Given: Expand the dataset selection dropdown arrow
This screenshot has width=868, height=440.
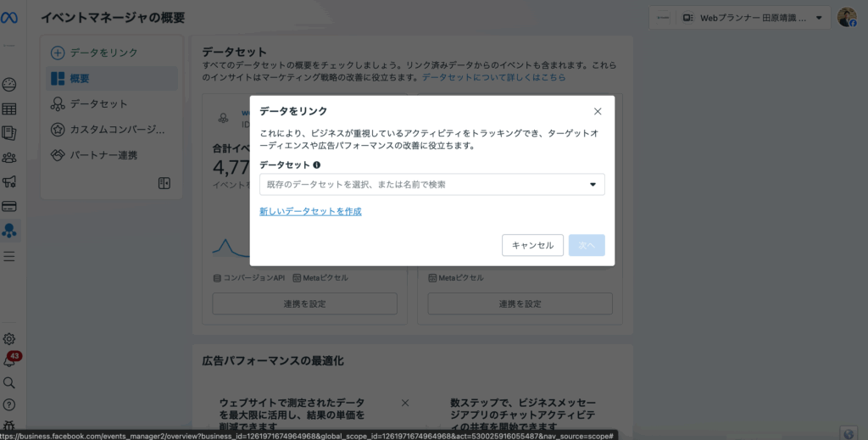Looking at the screenshot, I should click(x=593, y=185).
